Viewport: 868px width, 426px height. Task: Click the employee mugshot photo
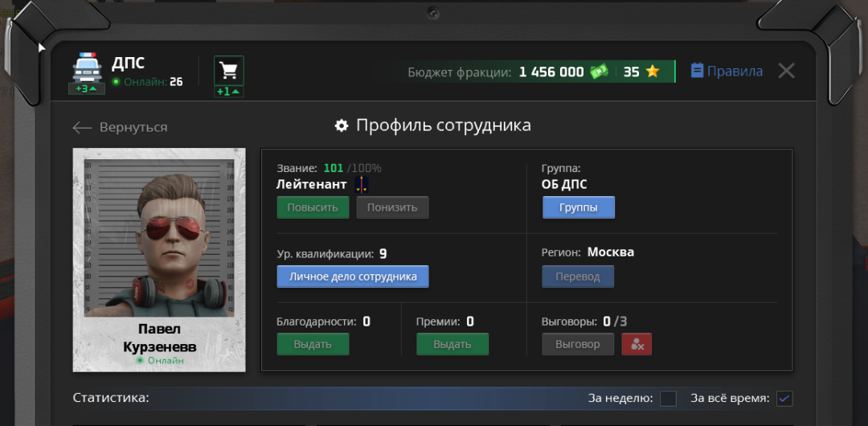(x=159, y=237)
